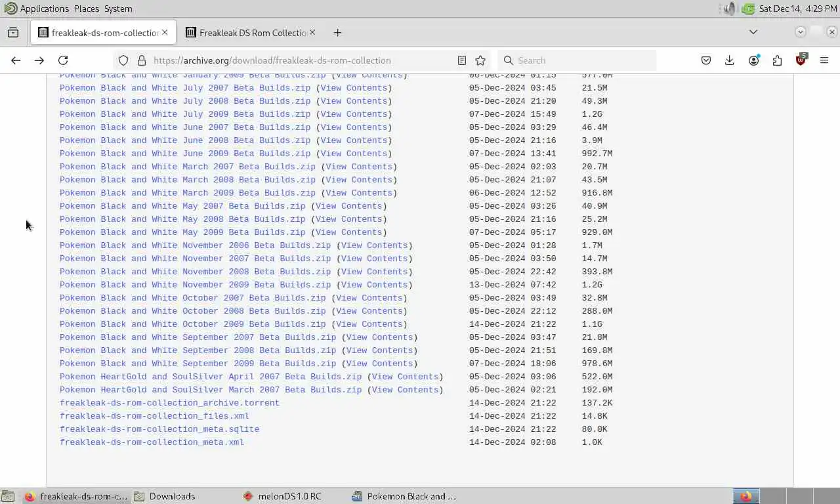View Contents of September 2009 Beta Builds

click(x=379, y=364)
